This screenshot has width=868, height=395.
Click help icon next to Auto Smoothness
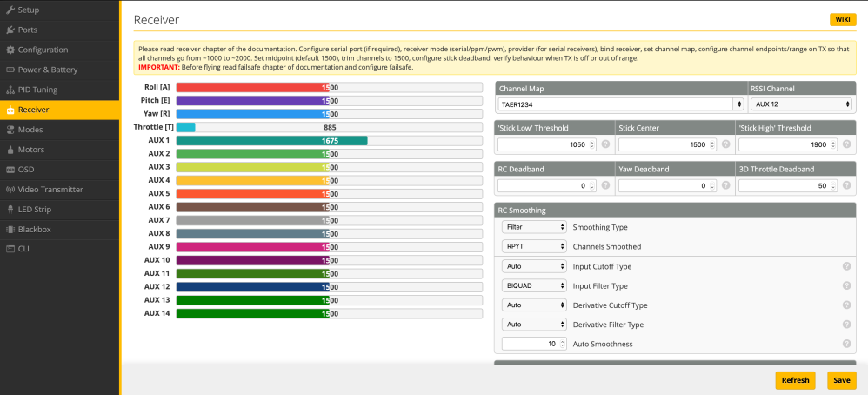click(x=846, y=344)
